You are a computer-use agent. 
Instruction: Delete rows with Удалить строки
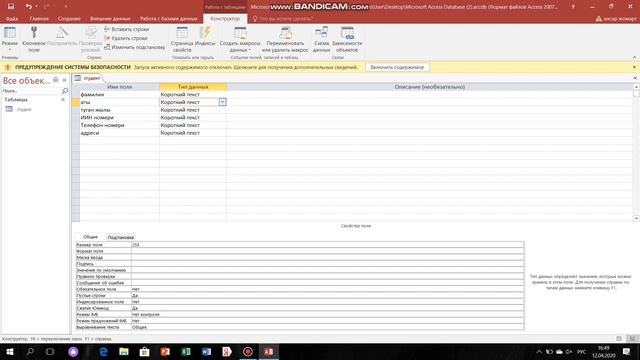coord(126,38)
